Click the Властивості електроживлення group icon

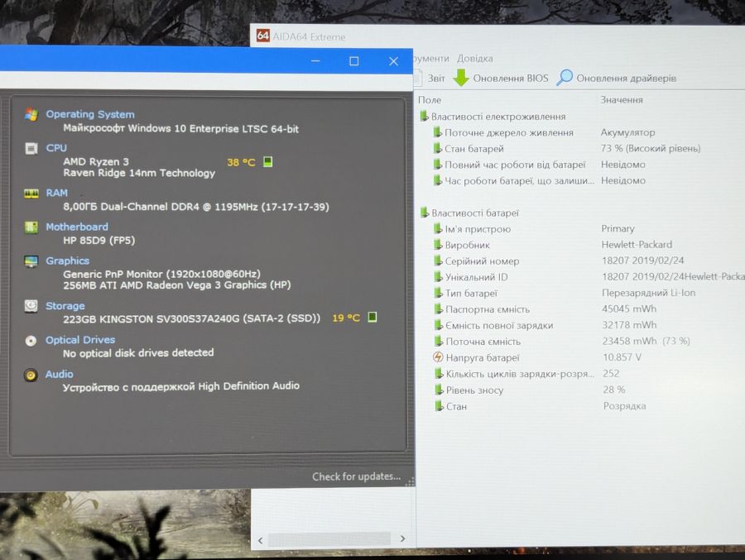click(x=425, y=116)
